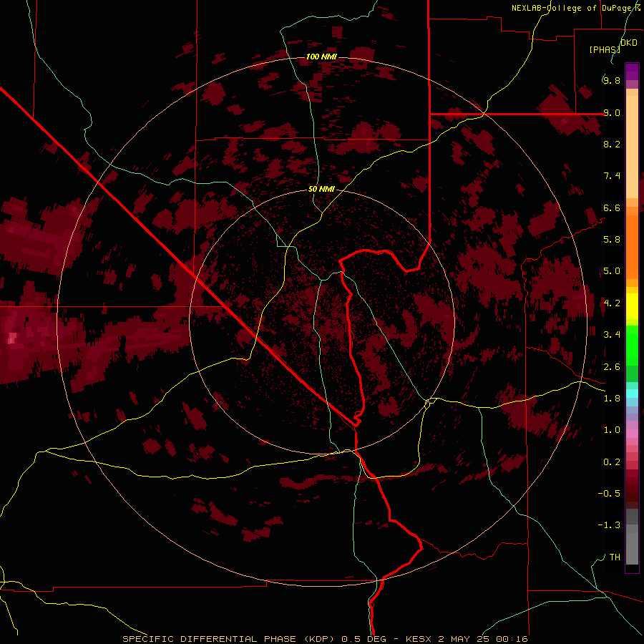Click the 1.8 scale value
This screenshot has height=644, width=644.
(612, 399)
